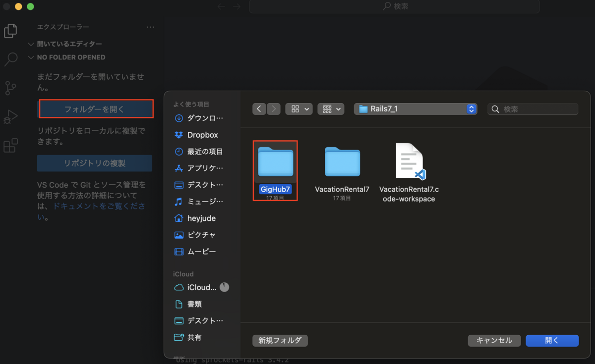The image size is (595, 364).
Task: Open the Source Control view icon
Action: pos(10,88)
